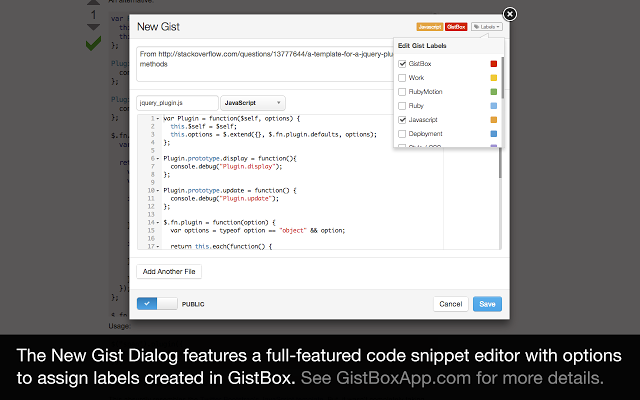The width and height of the screenshot is (640, 400).
Task: Click light blue swatch beside Ruby
Action: pos(493,106)
